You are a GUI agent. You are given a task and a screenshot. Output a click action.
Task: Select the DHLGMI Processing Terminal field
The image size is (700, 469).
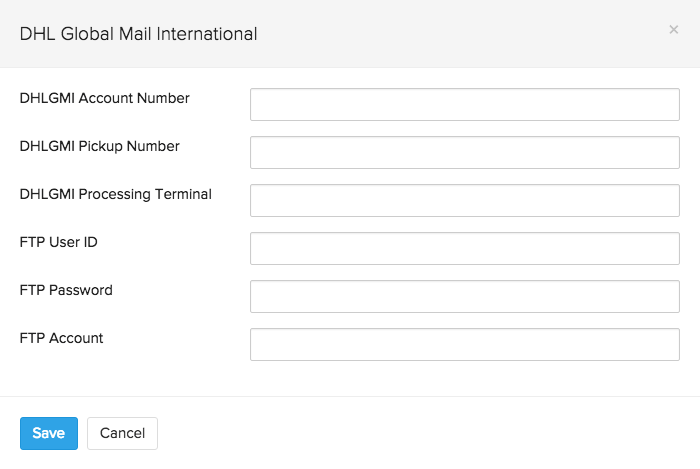pos(464,200)
